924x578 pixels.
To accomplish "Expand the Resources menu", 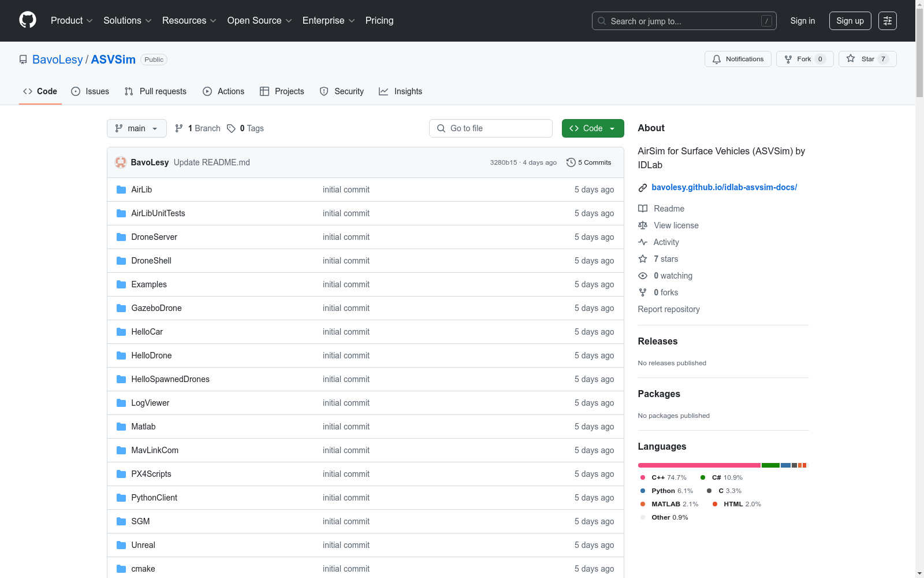I will 189,20.
